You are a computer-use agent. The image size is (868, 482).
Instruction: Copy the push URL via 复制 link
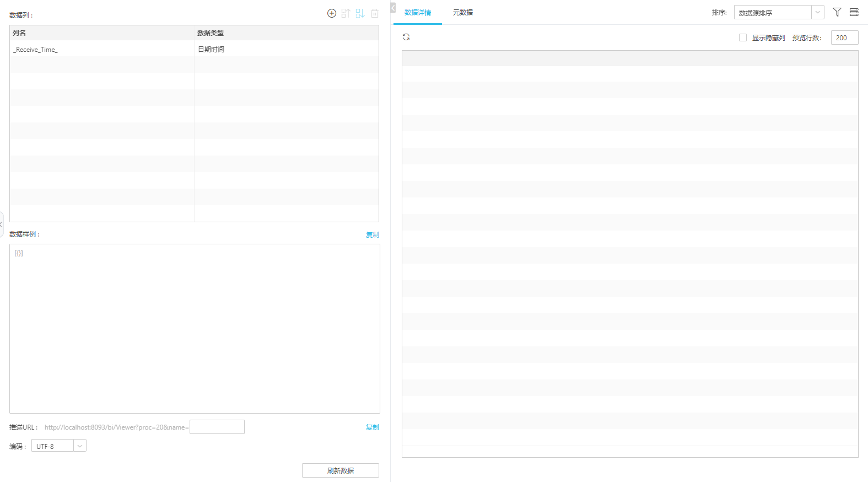(373, 427)
